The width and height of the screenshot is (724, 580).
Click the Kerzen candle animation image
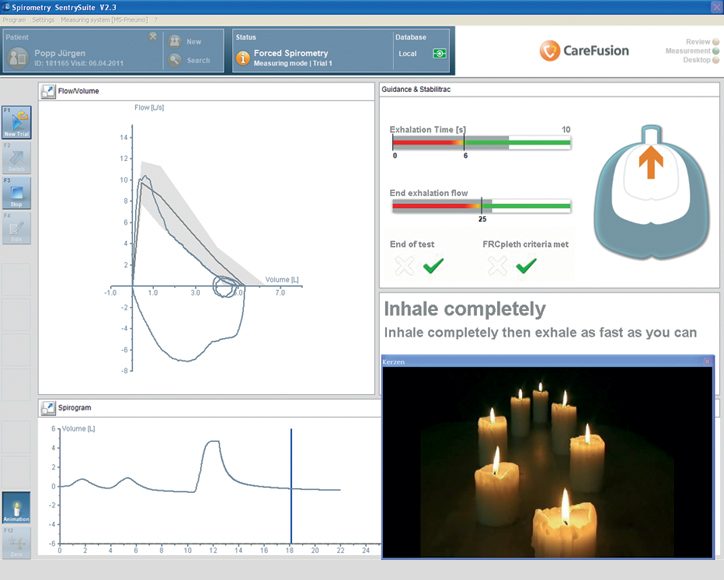[548, 462]
